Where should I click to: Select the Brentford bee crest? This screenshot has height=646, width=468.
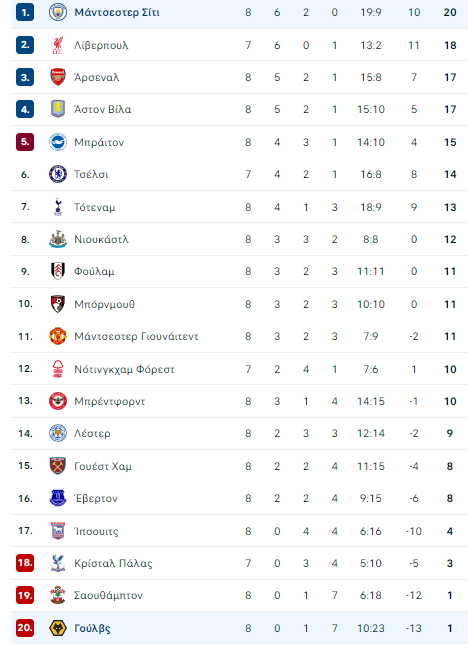pyautogui.click(x=58, y=401)
